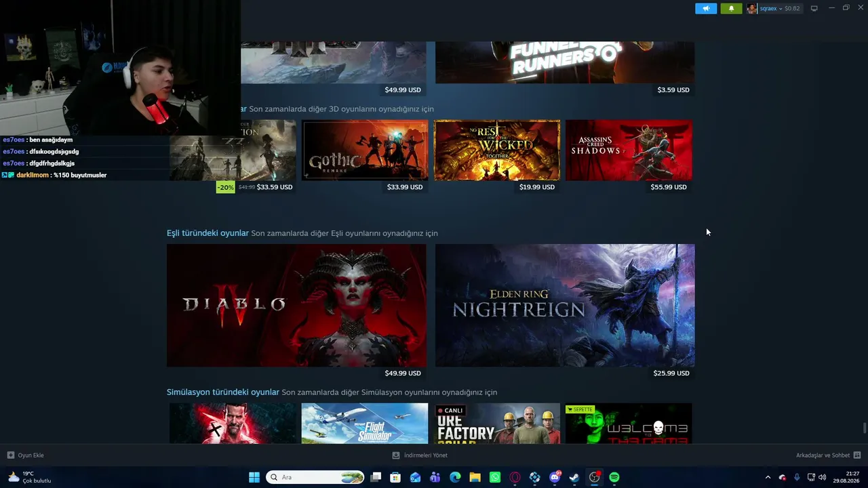Switch to Opera GX on the taskbar
The image size is (868, 488).
point(515,478)
